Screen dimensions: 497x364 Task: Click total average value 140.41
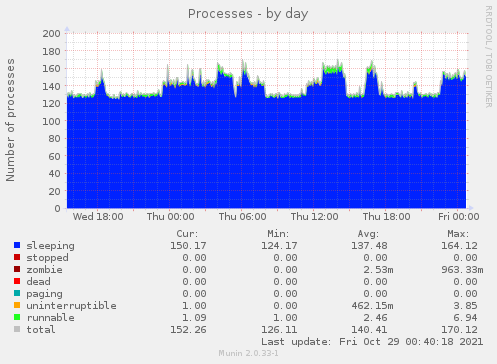coord(369,330)
